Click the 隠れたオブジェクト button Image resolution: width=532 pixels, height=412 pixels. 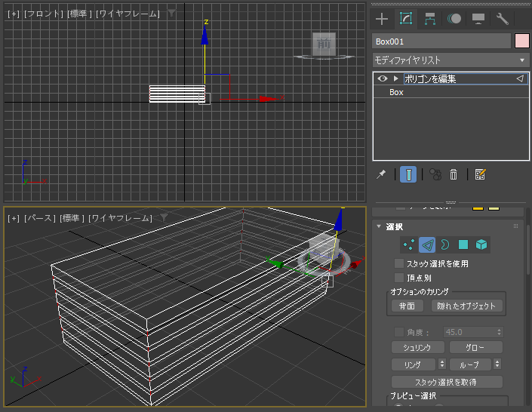click(x=466, y=306)
